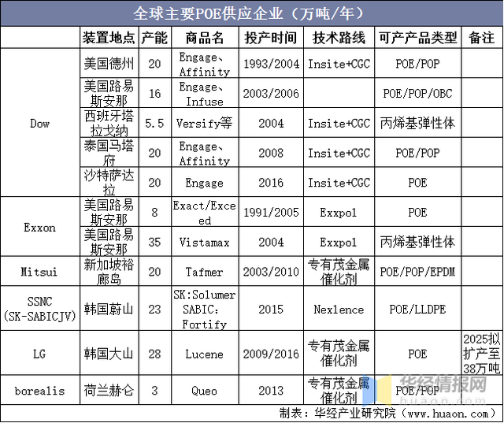This screenshot has width=504, height=423.
Task: Click the '泰国马塔府' location cell
Action: 109,153
